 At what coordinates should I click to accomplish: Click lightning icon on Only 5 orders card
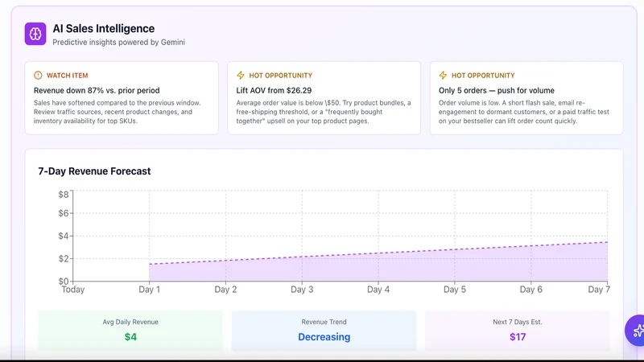tap(443, 75)
